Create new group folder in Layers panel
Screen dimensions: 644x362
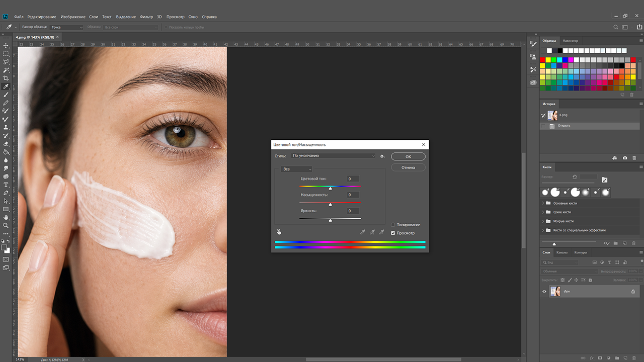point(617,358)
